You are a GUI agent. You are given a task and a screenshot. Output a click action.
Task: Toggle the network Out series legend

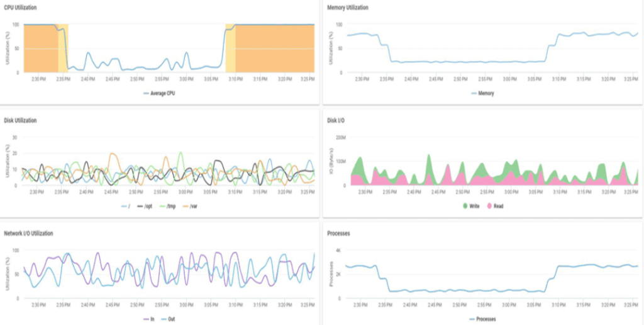click(x=169, y=319)
